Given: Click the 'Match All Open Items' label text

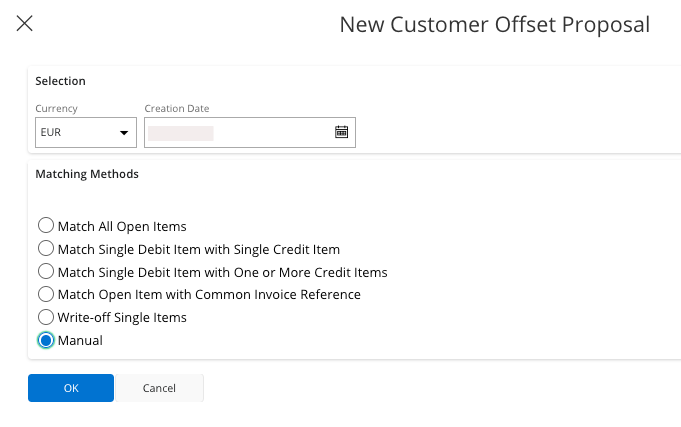Looking at the screenshot, I should click(122, 226).
